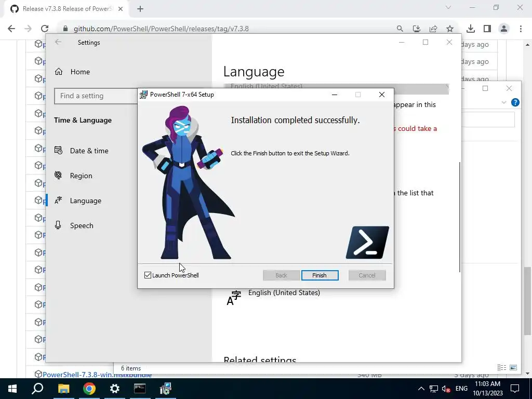
Task: Open taskbar search
Action: coord(37,389)
